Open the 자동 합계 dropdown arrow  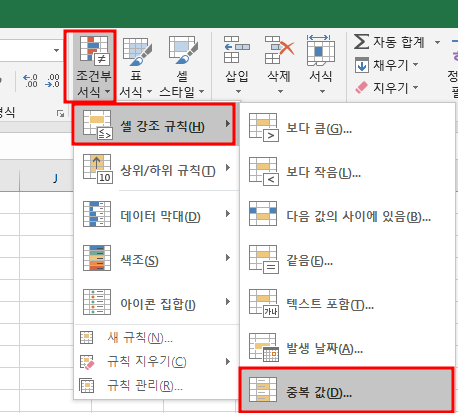[437, 42]
